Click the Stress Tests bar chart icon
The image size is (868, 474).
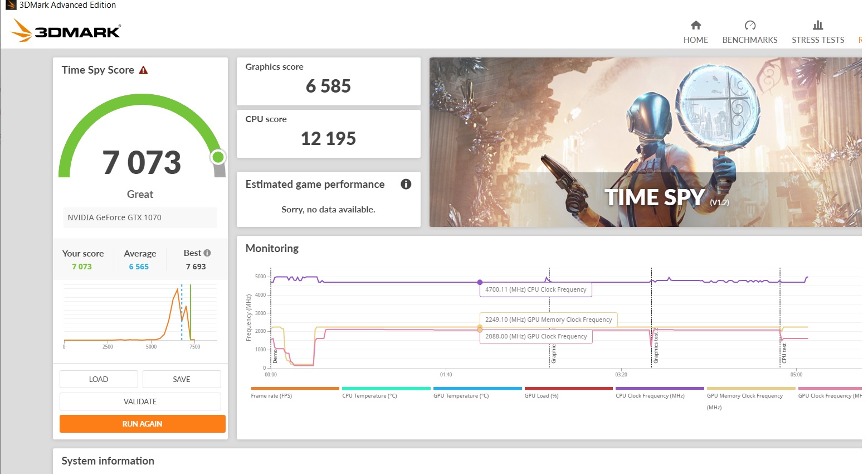[817, 25]
